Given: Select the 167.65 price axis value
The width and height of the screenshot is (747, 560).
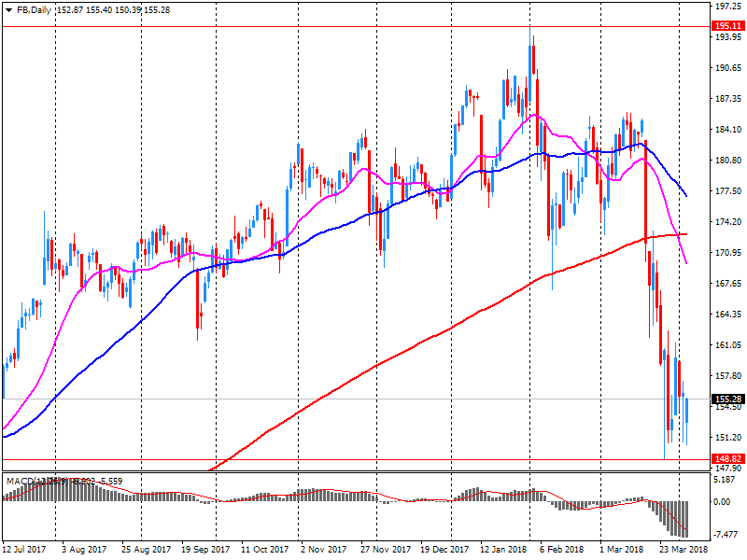Looking at the screenshot, I should (728, 284).
